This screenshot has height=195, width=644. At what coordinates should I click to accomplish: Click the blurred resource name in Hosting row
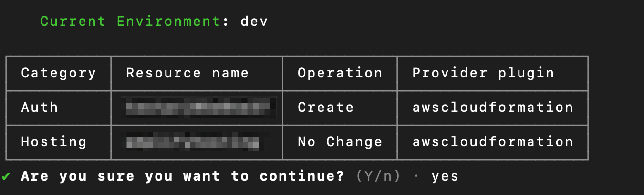(x=194, y=142)
